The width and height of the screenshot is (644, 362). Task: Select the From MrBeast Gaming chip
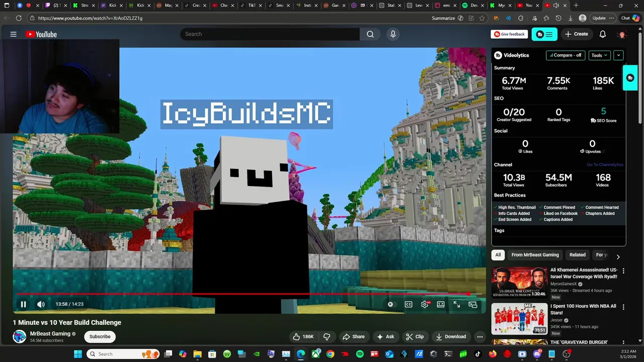(535, 255)
